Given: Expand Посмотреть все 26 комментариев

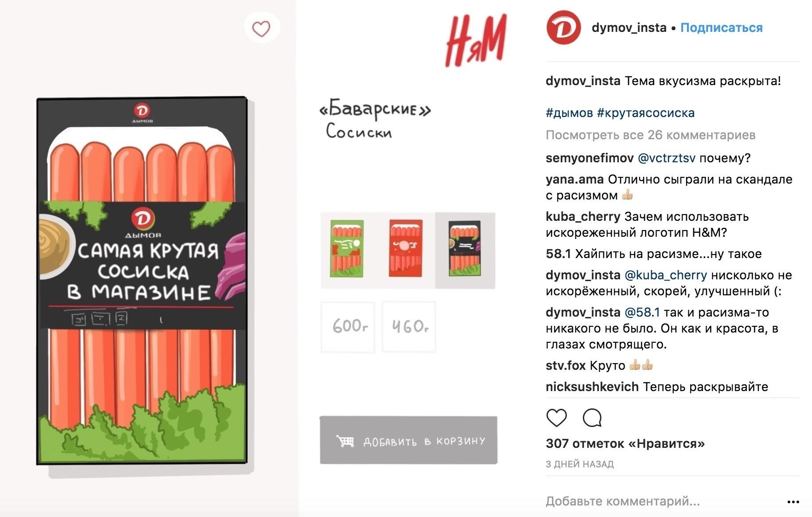Looking at the screenshot, I should [x=651, y=135].
